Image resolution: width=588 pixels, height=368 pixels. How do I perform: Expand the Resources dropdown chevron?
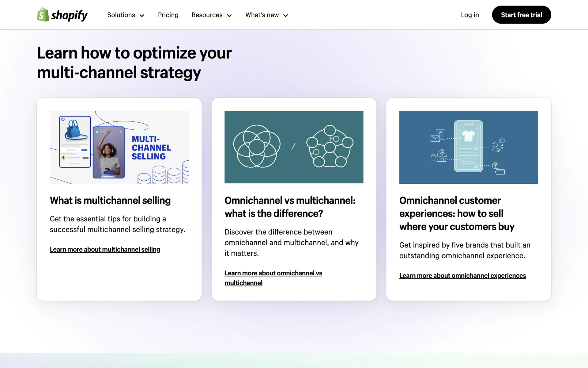[x=229, y=15]
